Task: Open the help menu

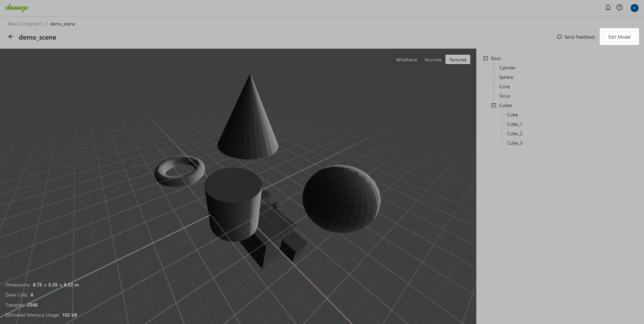Action: tap(620, 7)
